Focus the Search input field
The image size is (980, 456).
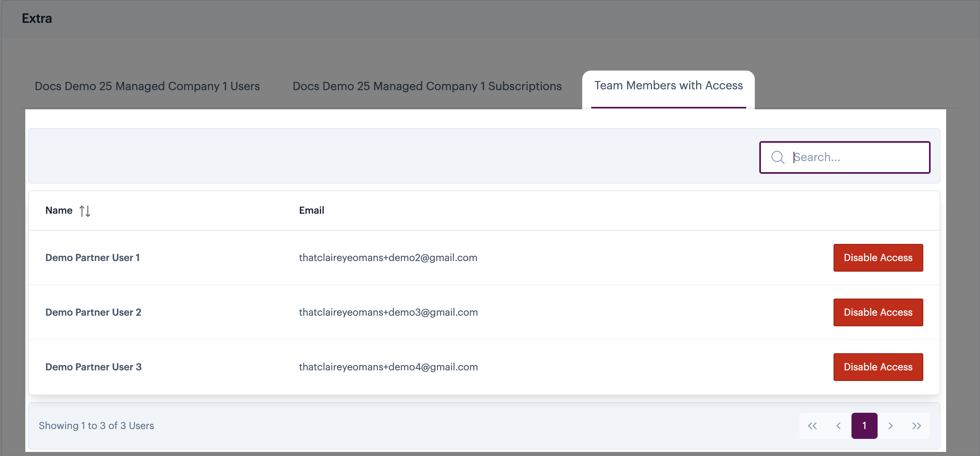[857, 157]
